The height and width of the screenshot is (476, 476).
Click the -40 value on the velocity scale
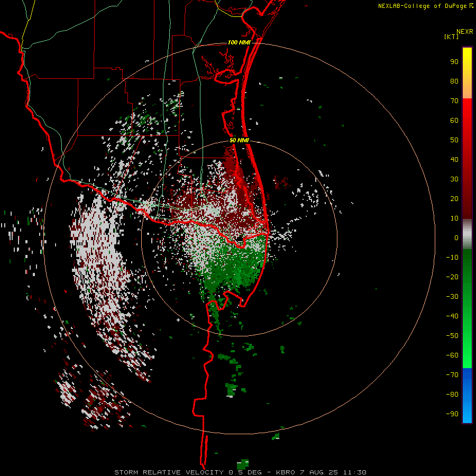(x=452, y=316)
